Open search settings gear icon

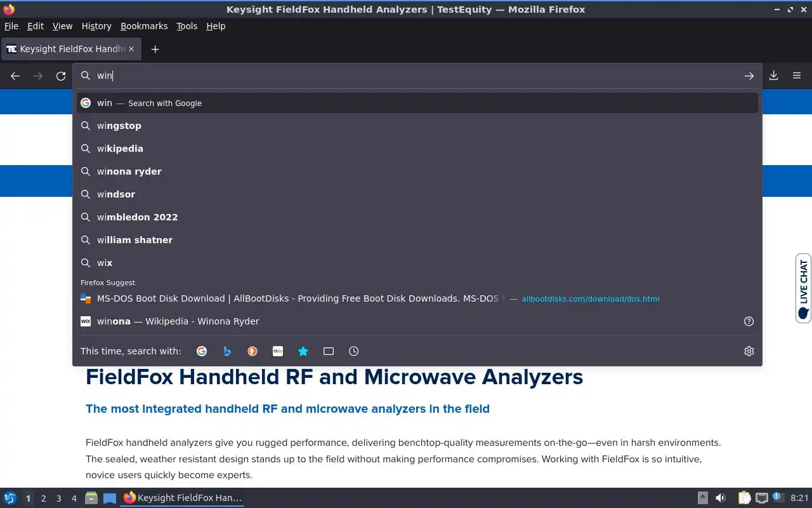click(x=749, y=351)
